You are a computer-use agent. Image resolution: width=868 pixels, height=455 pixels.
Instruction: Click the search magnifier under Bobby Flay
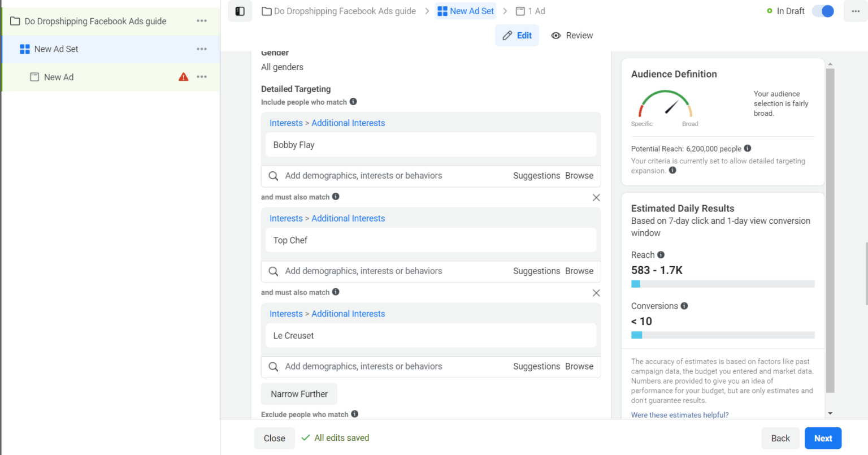(x=274, y=176)
